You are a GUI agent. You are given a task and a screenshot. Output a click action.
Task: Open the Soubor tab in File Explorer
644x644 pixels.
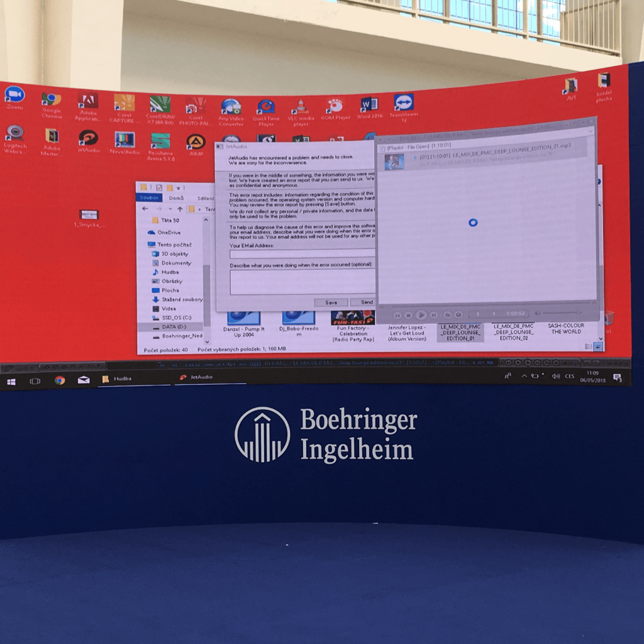150,198
